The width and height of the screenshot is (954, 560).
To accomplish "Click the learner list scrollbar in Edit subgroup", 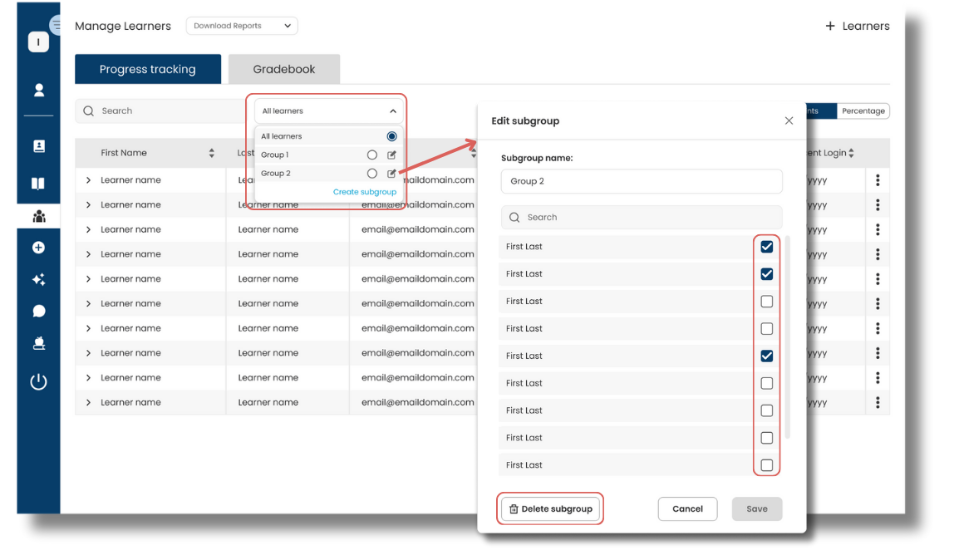I will point(787,337).
